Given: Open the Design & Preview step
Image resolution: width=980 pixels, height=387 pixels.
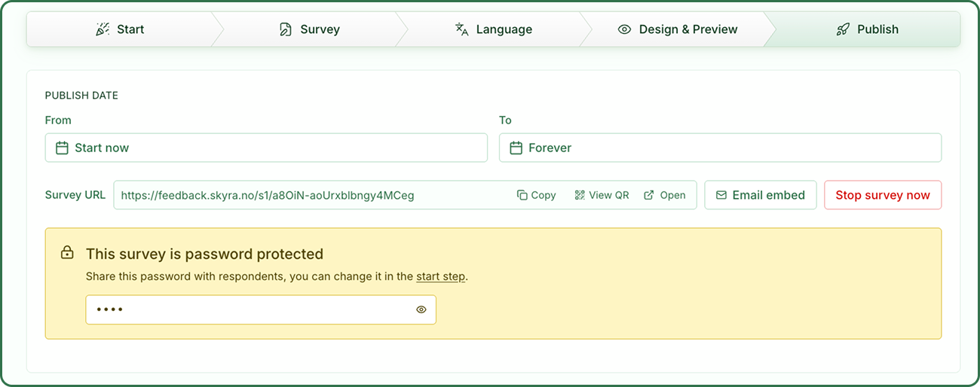Looking at the screenshot, I should pyautogui.click(x=677, y=29).
